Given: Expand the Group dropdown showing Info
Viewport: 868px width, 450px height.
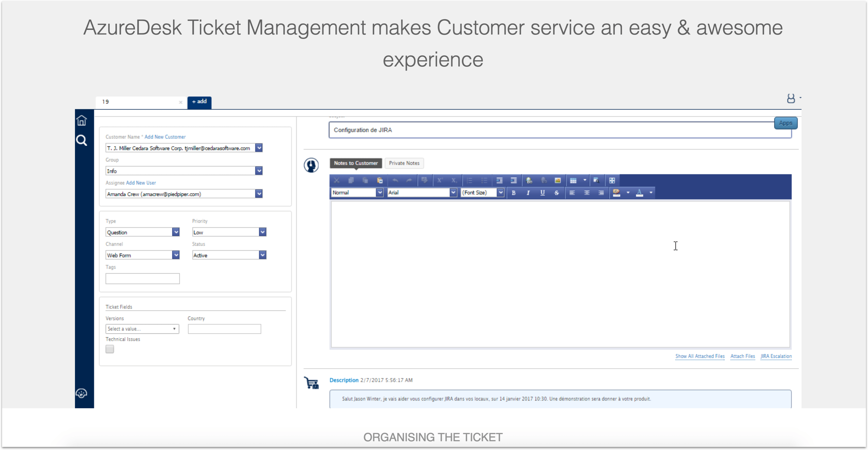Looking at the screenshot, I should (259, 171).
